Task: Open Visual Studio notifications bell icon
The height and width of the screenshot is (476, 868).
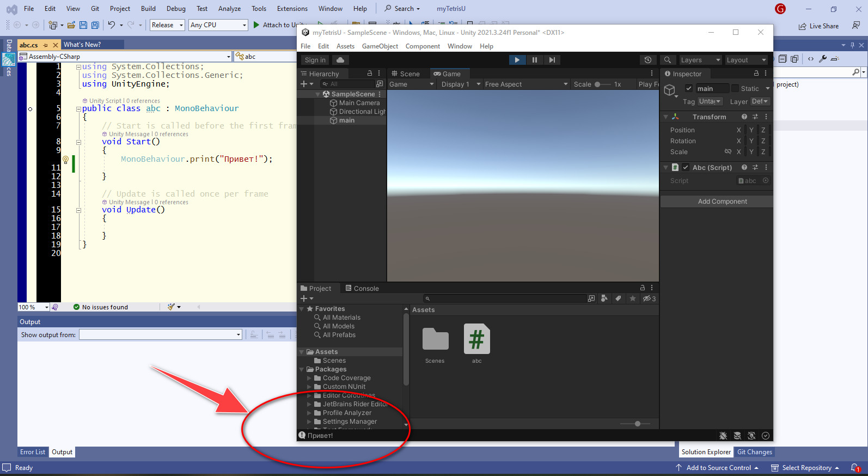Action: (x=855, y=468)
